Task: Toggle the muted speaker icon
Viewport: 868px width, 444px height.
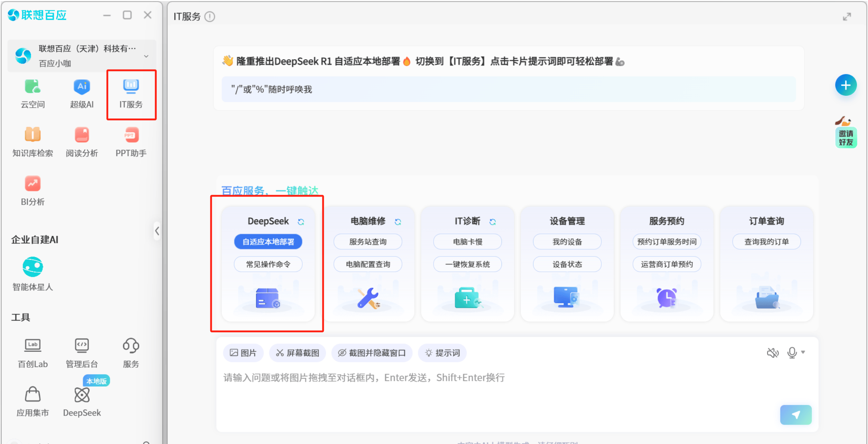Action: click(x=773, y=353)
